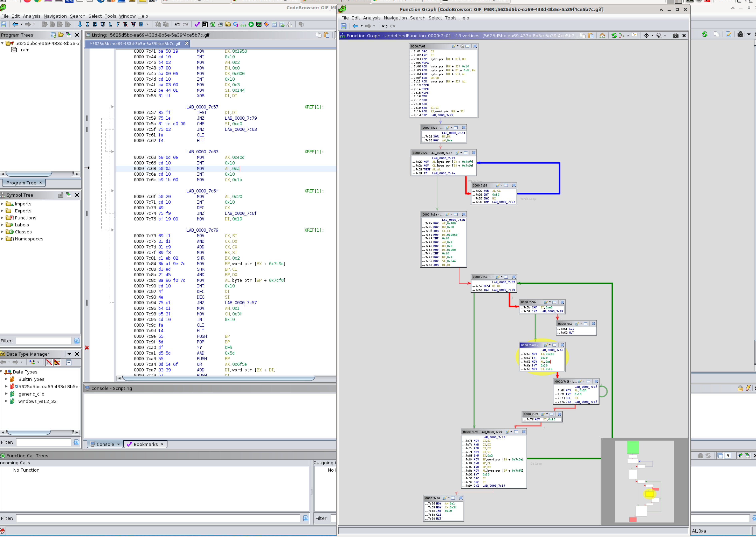Screen dimensions: 756x537
Task: Expand the Functions node in Symbol Tree
Action: coord(2,218)
